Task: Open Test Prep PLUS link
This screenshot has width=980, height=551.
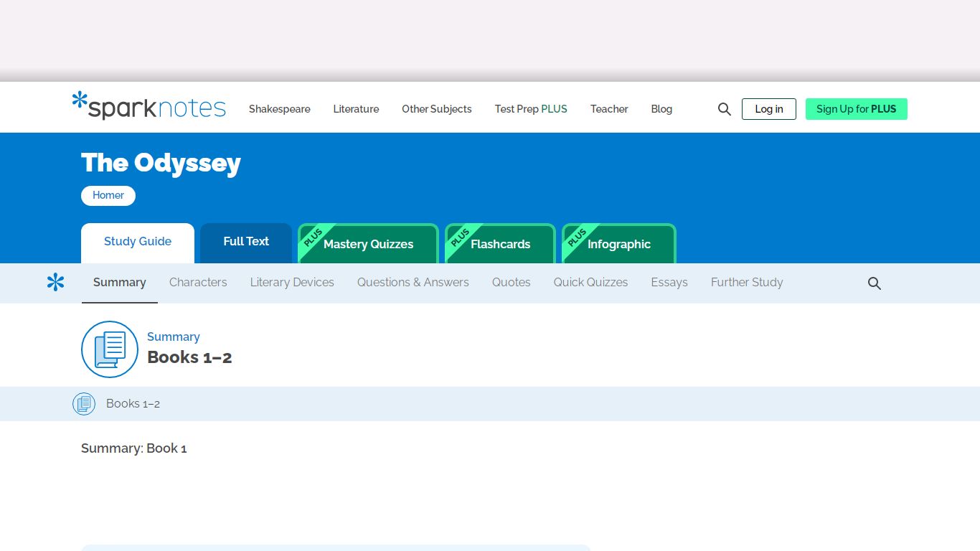Action: pos(531,109)
